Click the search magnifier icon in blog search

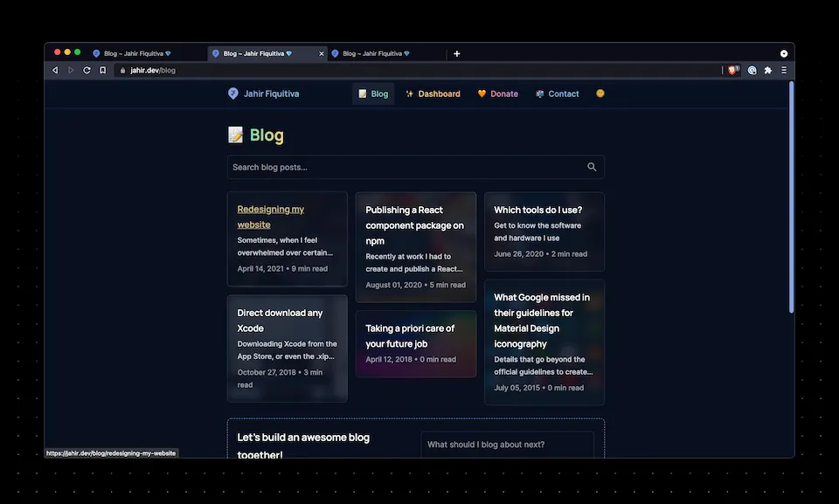pyautogui.click(x=592, y=167)
